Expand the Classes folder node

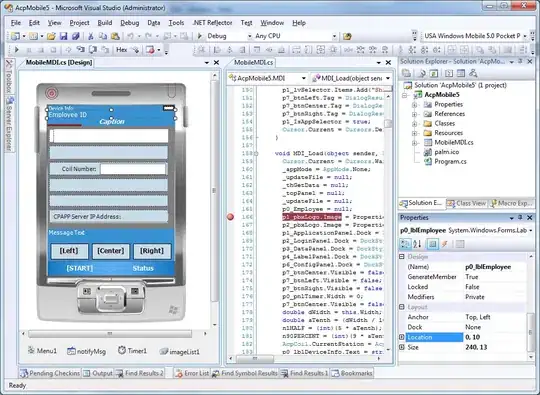[x=415, y=123]
